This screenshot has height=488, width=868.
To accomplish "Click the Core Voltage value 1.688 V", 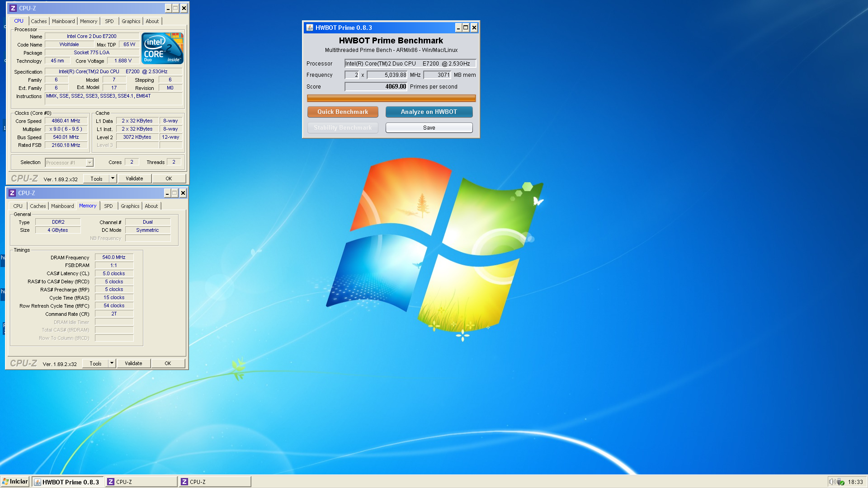I will tap(123, 61).
